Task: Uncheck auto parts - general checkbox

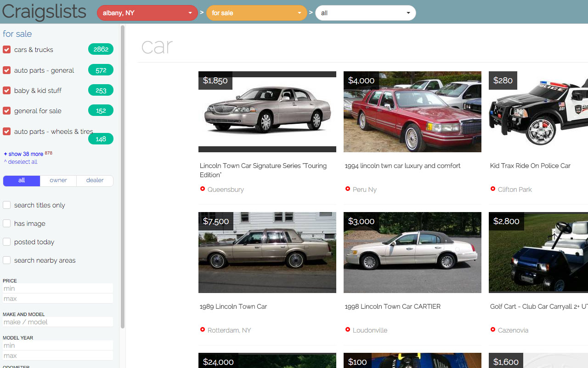Action: [7, 70]
